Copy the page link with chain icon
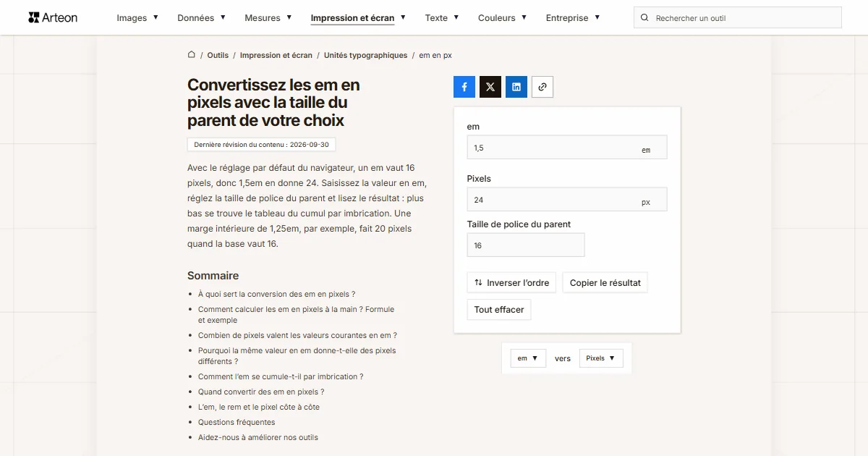Screen dimensions: 868x456 point(542,87)
